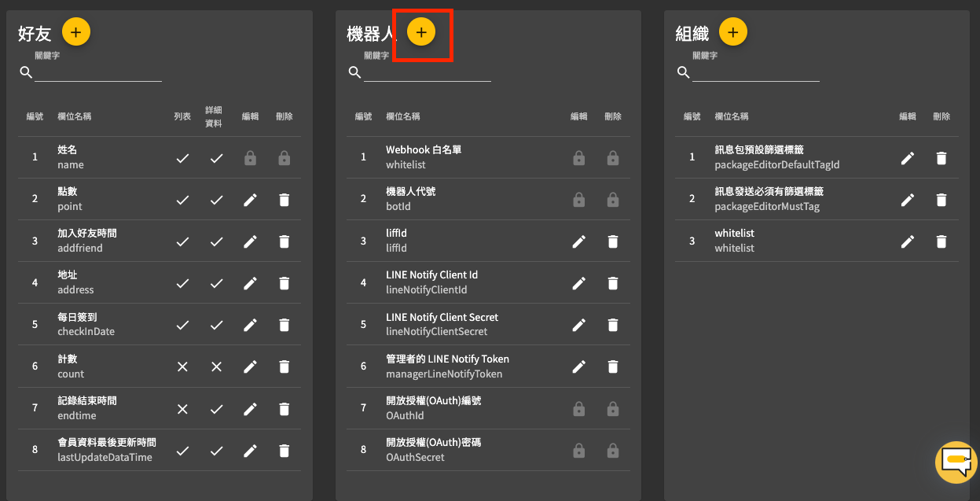980x501 pixels.
Task: Add a new field in 組織 panel
Action: [x=732, y=32]
